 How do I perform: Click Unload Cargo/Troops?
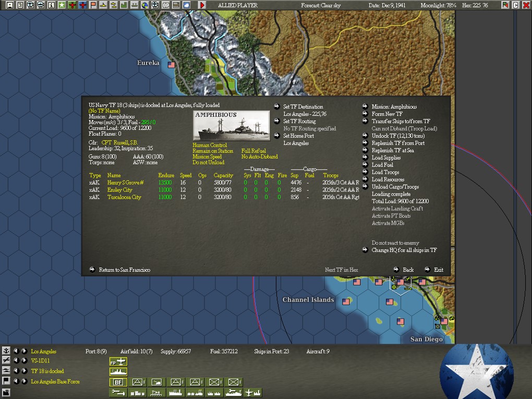395,187
